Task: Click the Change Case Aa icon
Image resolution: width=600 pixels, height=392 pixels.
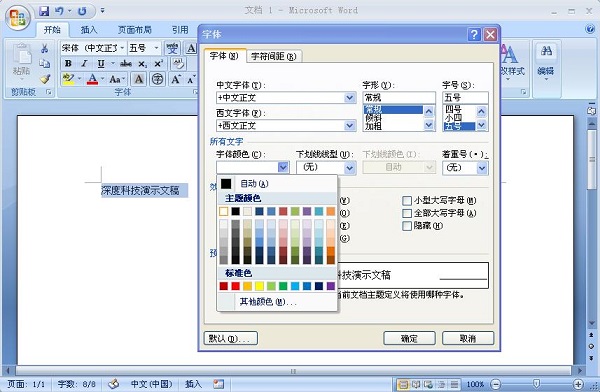Action: click(x=115, y=79)
